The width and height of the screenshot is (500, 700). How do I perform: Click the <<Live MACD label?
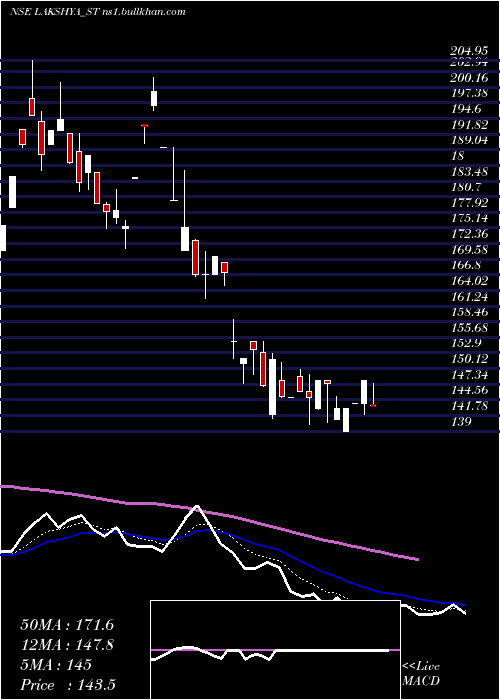coord(421,673)
